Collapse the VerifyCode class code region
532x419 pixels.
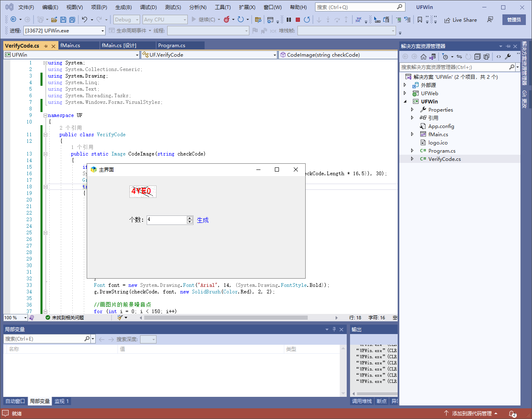tap(45, 135)
